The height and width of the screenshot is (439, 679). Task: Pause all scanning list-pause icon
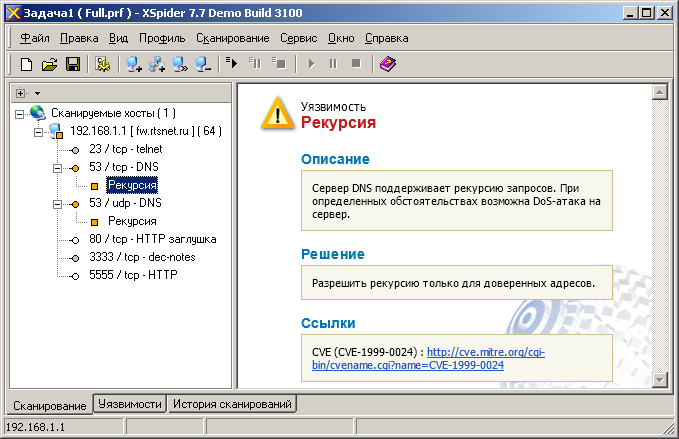[255, 64]
